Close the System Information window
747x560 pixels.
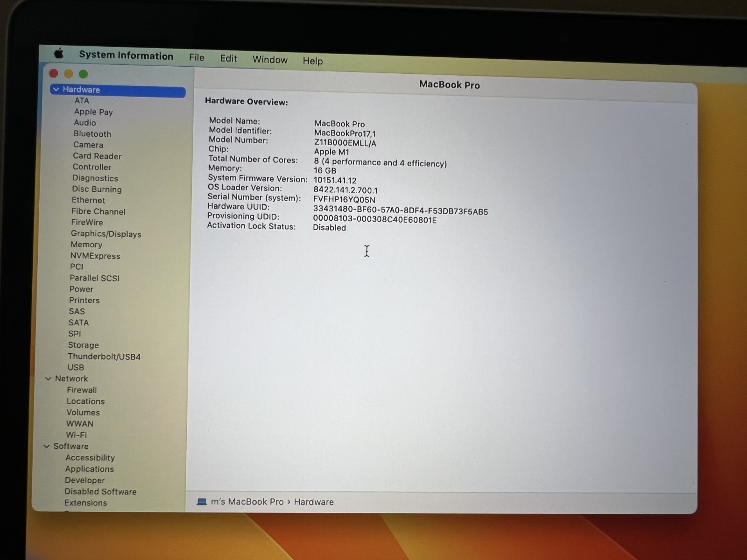click(x=54, y=73)
